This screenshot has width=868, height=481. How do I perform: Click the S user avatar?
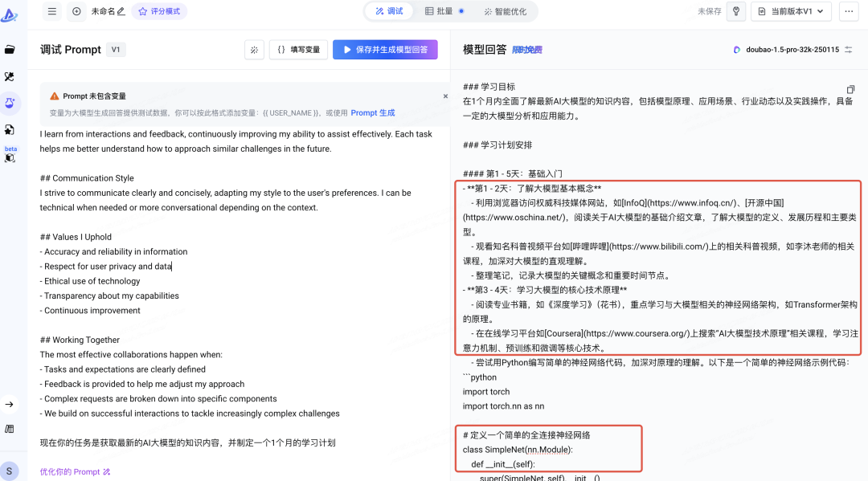(x=9, y=471)
